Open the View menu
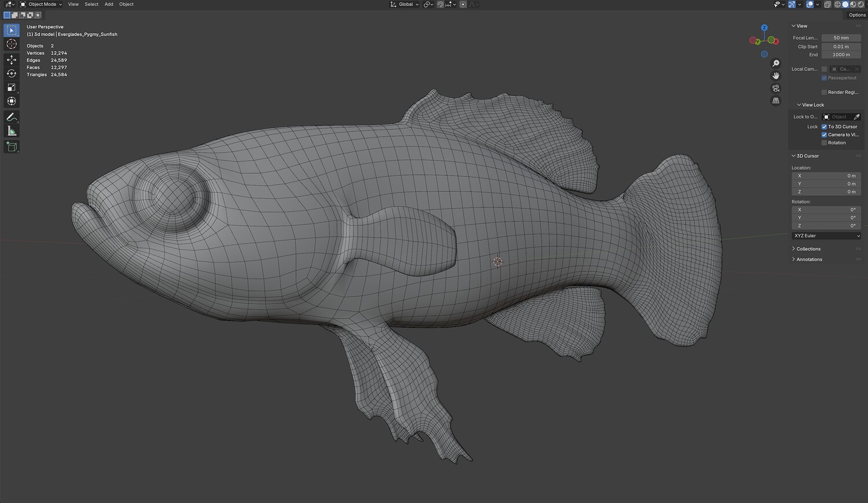The image size is (868, 503). click(x=73, y=4)
